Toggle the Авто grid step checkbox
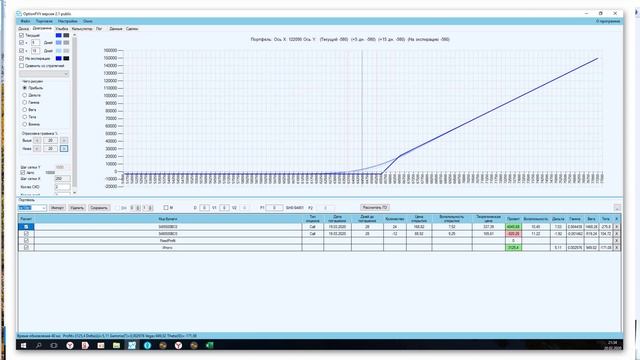The height and width of the screenshot is (360, 640). (23, 172)
